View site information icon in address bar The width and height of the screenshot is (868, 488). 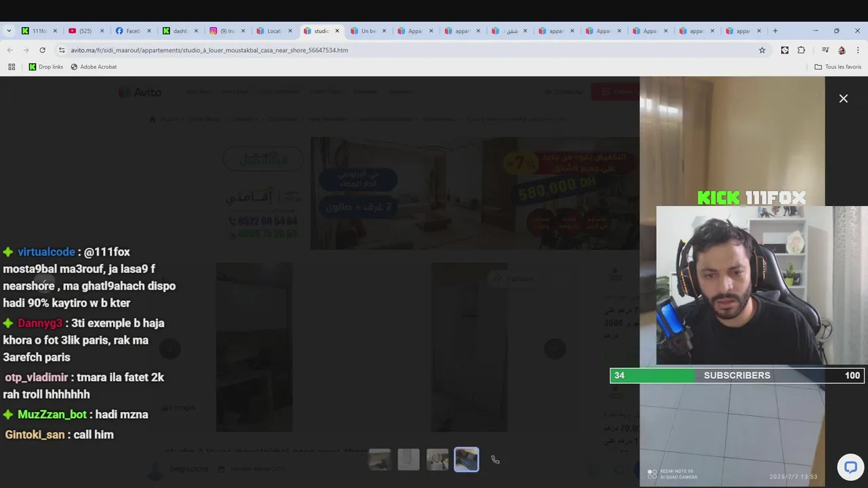62,50
